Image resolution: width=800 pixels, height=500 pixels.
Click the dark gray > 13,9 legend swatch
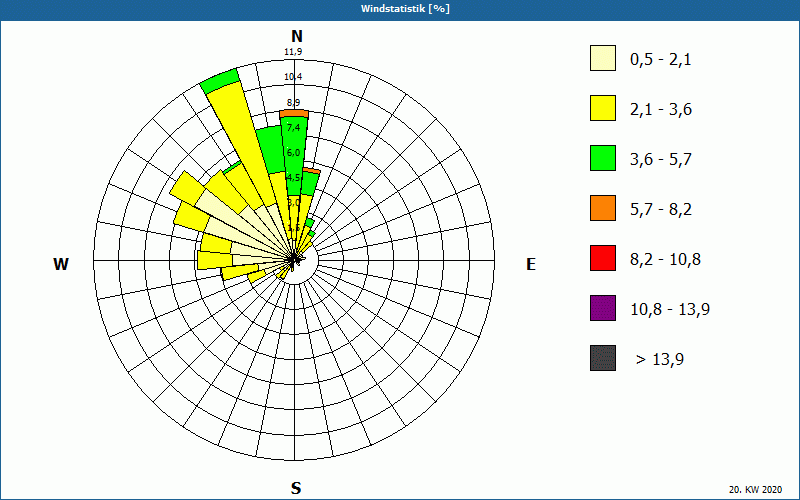click(x=603, y=358)
